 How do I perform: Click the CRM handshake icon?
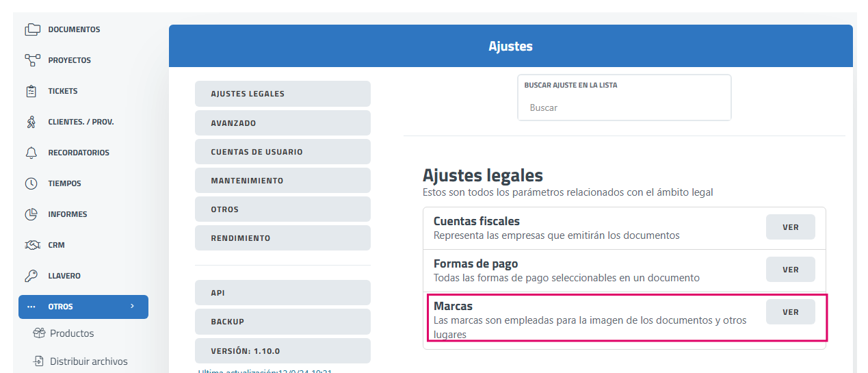pos(31,245)
